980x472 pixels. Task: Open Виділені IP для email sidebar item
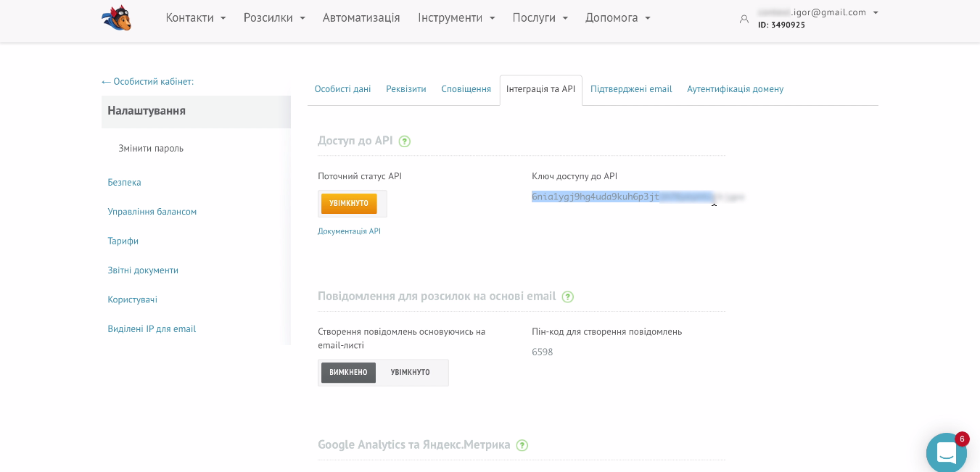152,329
